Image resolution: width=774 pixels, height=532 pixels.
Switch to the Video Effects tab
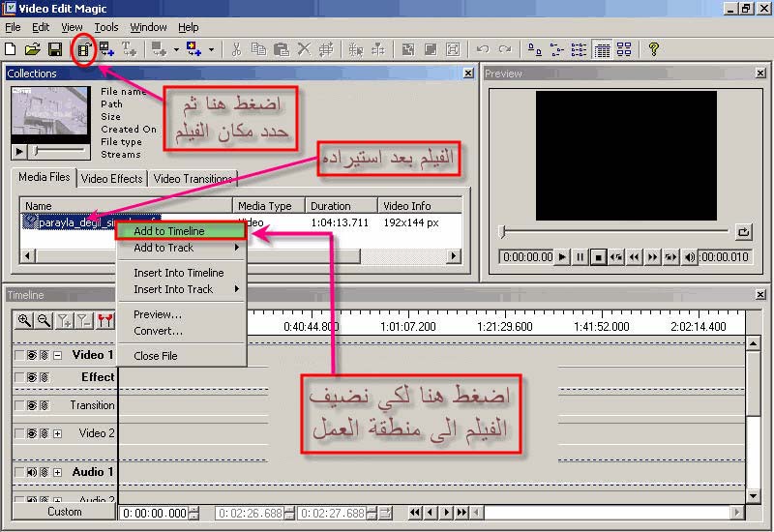pyautogui.click(x=112, y=179)
